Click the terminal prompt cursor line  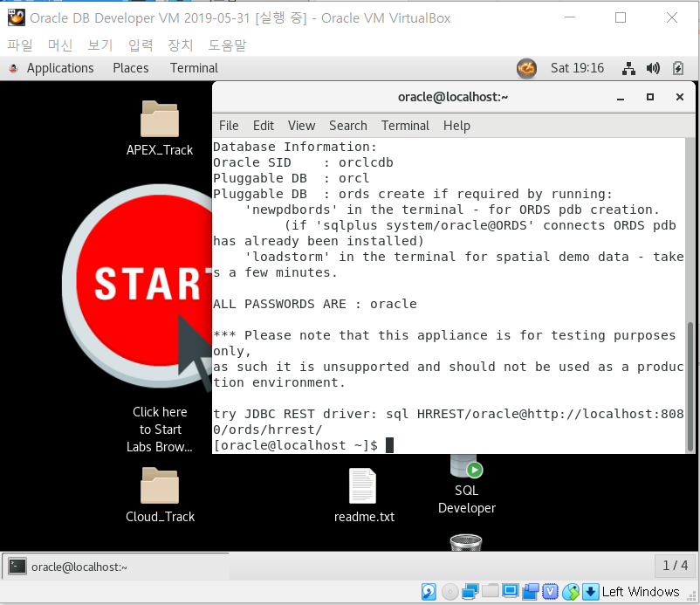click(x=304, y=445)
